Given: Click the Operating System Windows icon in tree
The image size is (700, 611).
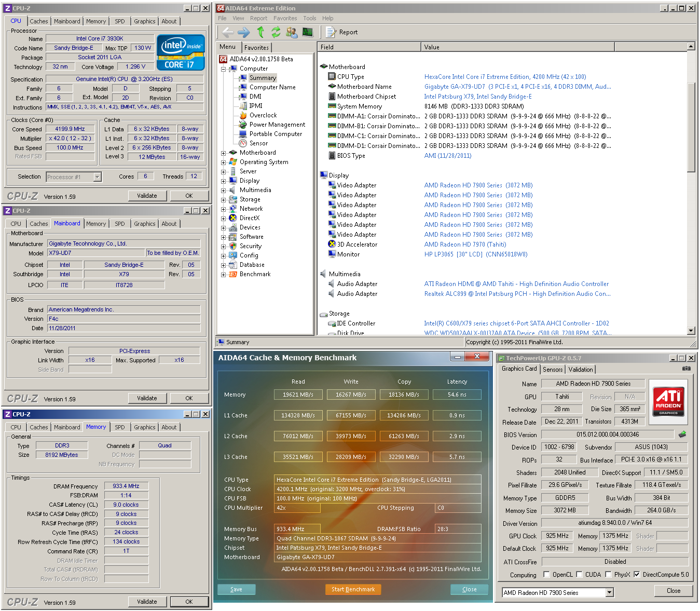Looking at the screenshot, I should tap(233, 162).
